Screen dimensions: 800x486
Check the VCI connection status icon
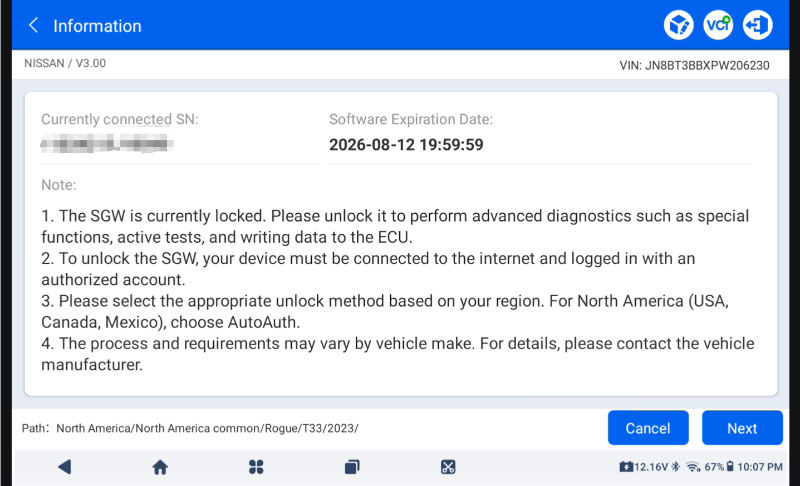718,25
